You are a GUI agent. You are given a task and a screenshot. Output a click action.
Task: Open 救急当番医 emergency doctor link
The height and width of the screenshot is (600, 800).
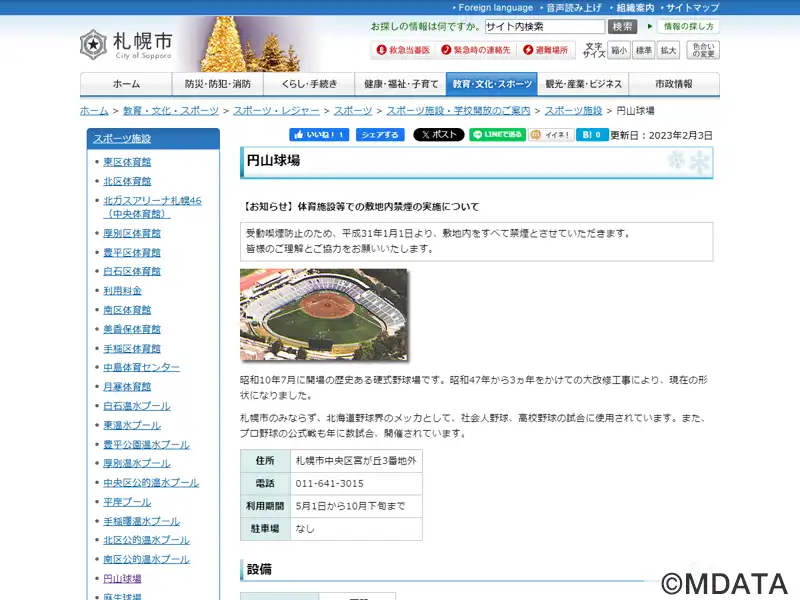click(402, 50)
